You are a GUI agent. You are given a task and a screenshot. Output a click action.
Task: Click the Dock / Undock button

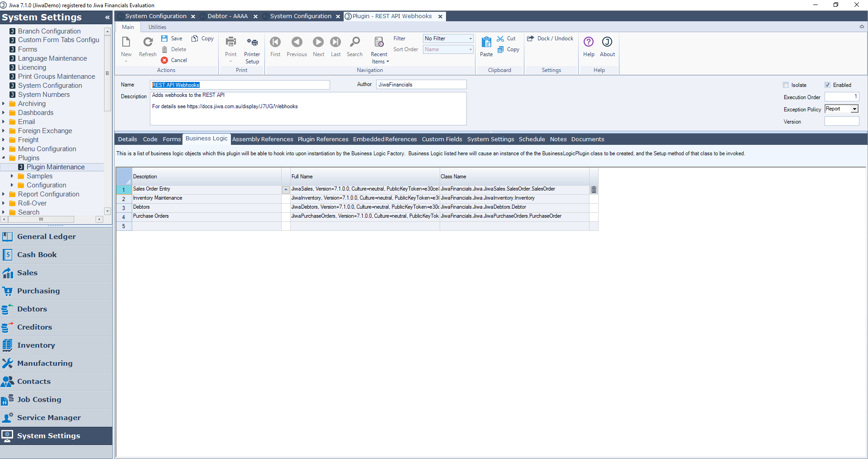point(551,38)
